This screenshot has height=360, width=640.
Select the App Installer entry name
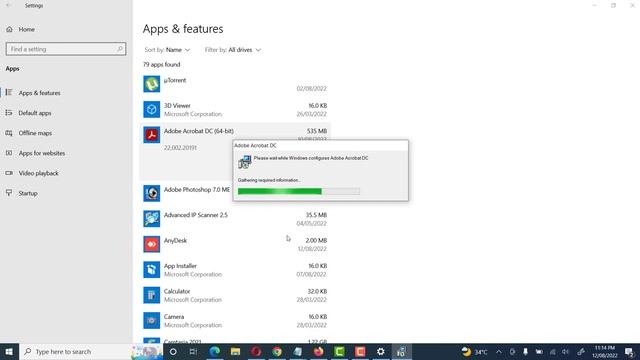click(180, 266)
